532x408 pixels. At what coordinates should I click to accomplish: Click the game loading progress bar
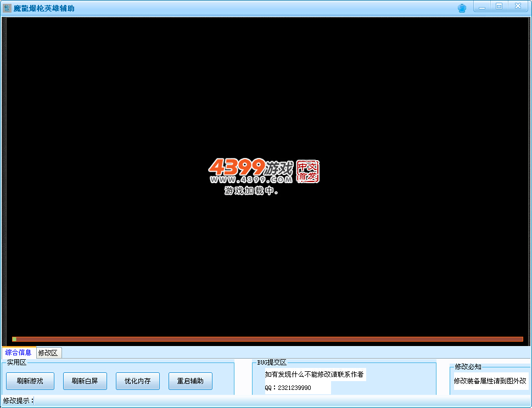(x=267, y=339)
